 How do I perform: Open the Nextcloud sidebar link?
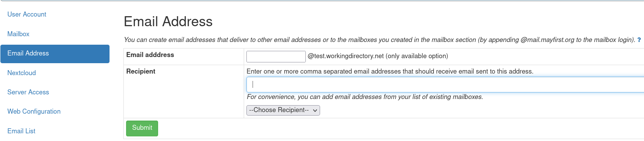22,73
